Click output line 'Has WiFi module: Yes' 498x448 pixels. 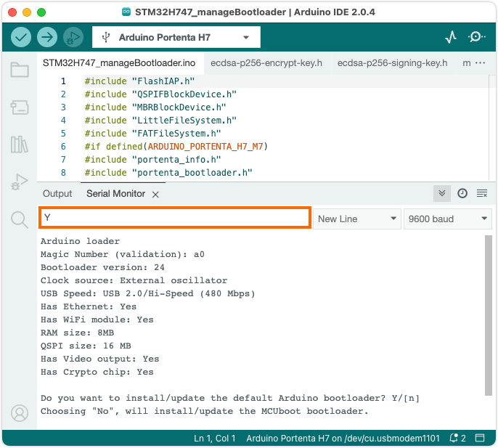[97, 319]
